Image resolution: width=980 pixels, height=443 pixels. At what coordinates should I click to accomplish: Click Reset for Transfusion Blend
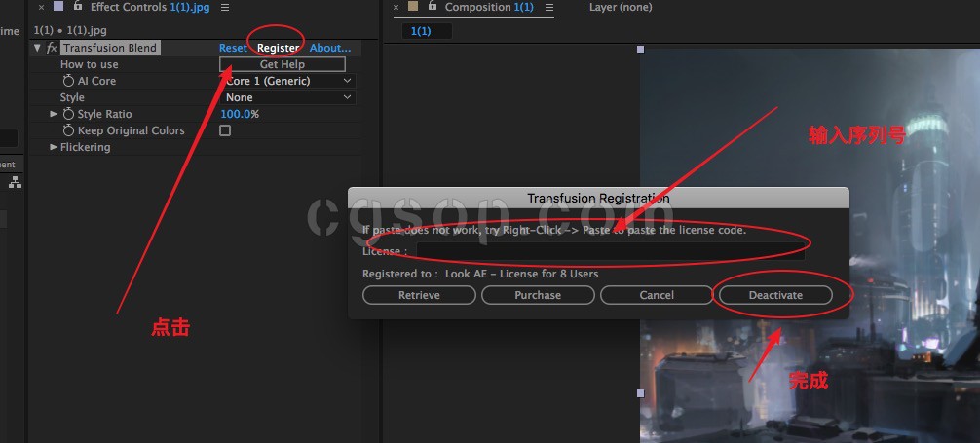pyautogui.click(x=233, y=48)
